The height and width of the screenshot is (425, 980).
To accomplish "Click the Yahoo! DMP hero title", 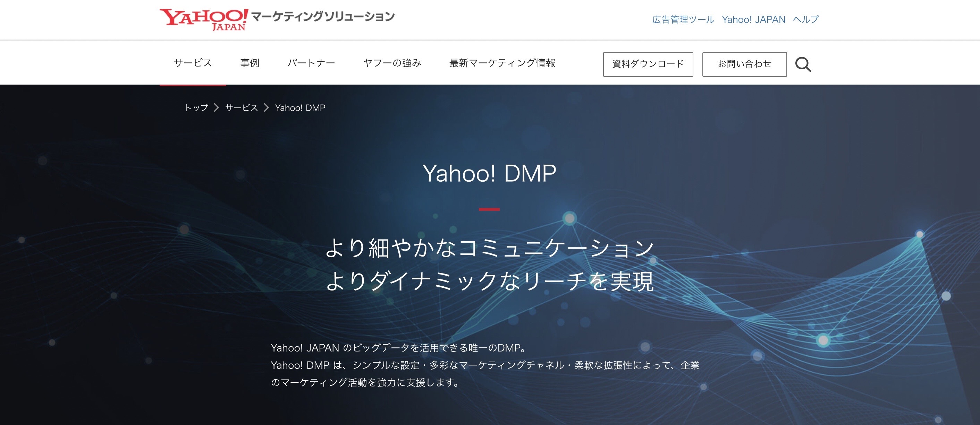I will click(489, 173).
